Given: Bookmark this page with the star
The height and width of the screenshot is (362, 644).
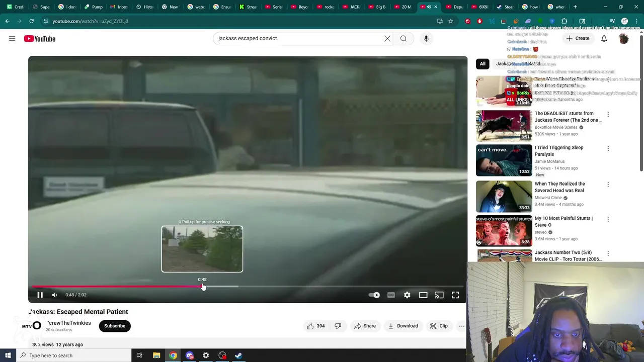Looking at the screenshot, I should point(451,21).
